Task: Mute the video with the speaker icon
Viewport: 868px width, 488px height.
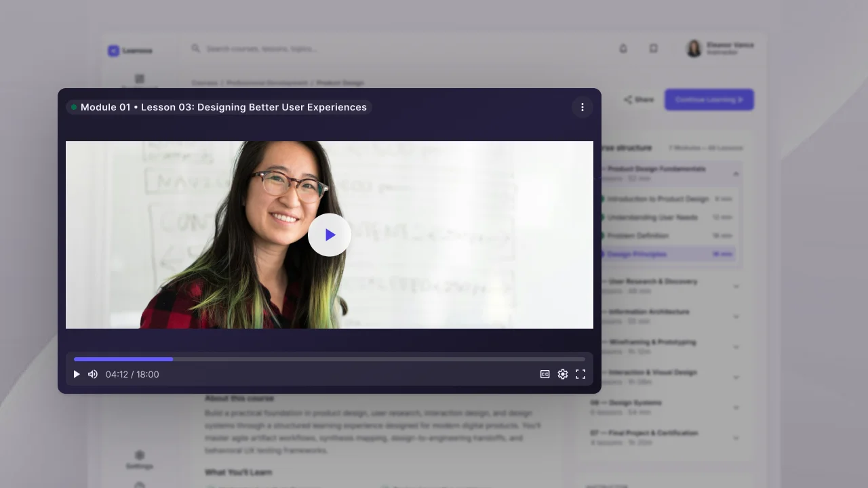Action: click(93, 374)
